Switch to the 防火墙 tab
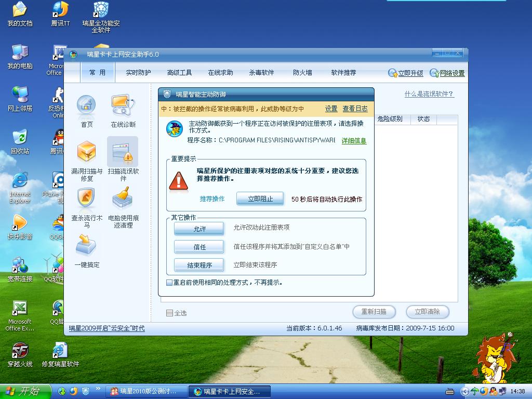 click(x=302, y=73)
